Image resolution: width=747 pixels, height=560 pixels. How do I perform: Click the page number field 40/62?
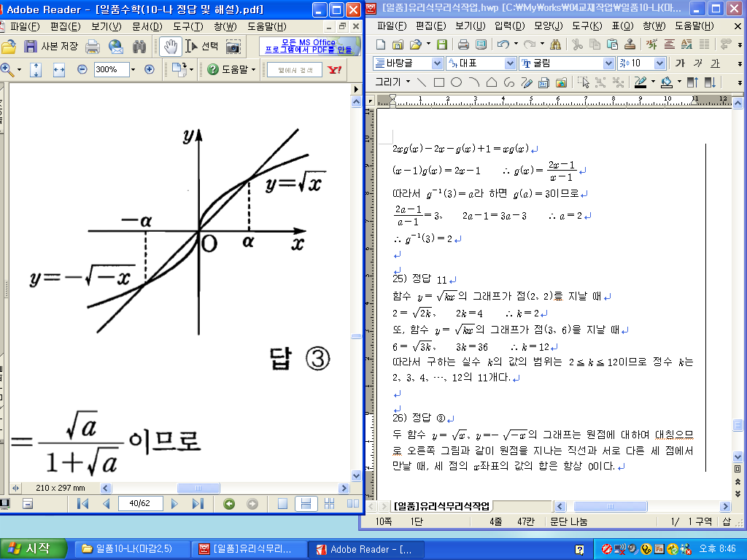[139, 503]
